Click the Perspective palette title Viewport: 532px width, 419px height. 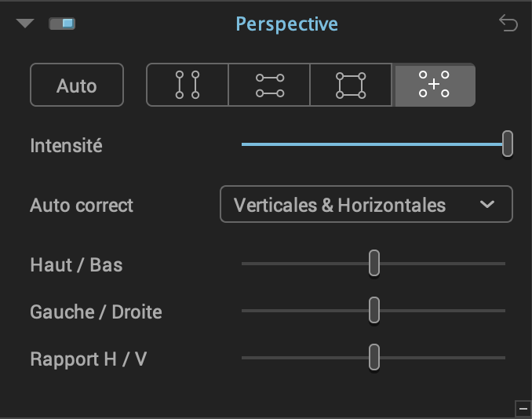[x=286, y=24]
